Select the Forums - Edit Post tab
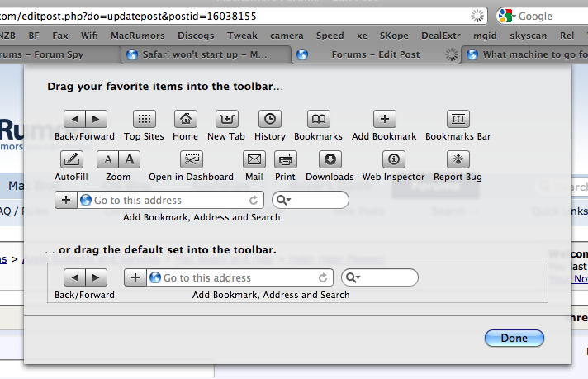This screenshot has width=588, height=379. pos(376,54)
